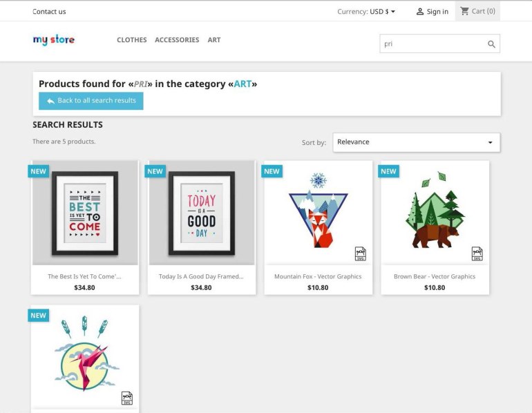Click the Sign in user icon

(x=420, y=12)
